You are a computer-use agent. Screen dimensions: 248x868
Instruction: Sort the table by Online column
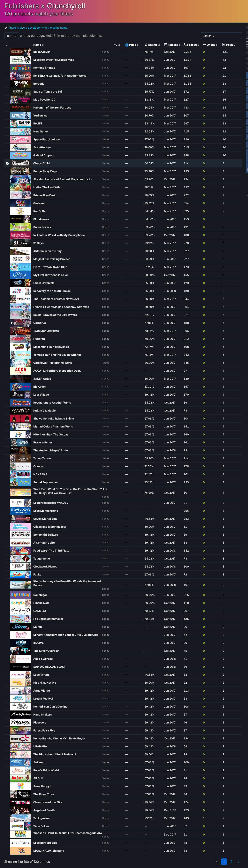pyautogui.click(x=211, y=45)
